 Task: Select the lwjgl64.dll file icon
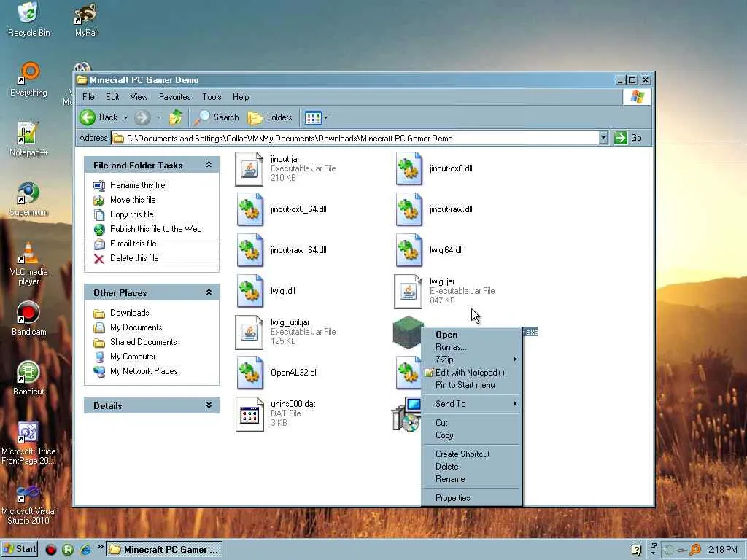[409, 251]
